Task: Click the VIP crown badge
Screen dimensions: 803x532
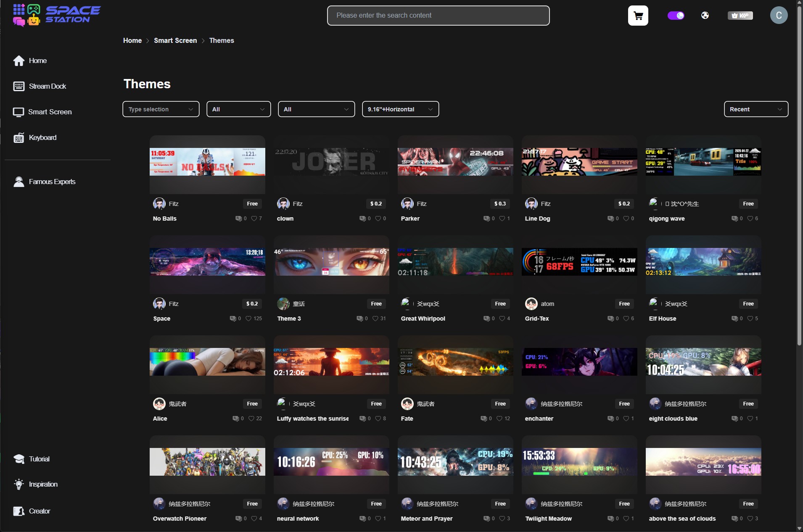Action: [x=740, y=16]
